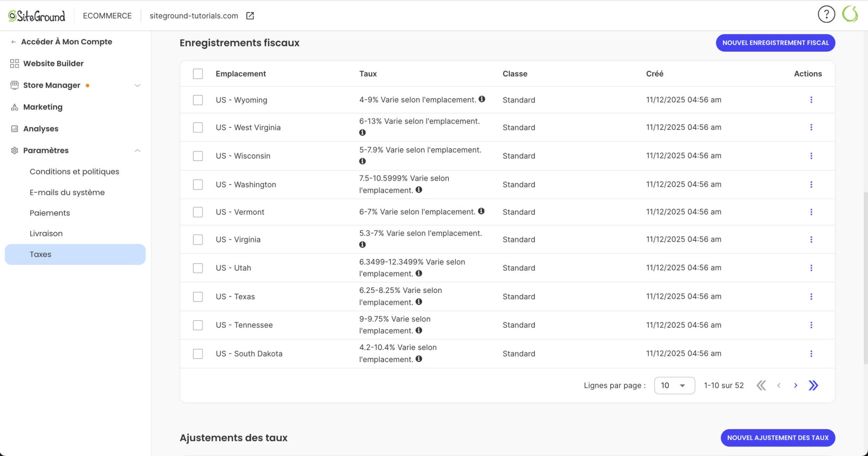Click Nouvel Enregistrement Fiscal button
This screenshot has width=868, height=456.
click(x=775, y=43)
